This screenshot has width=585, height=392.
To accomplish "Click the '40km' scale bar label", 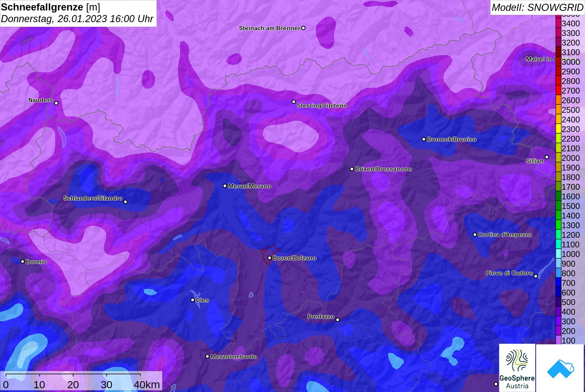I will coord(147,384).
